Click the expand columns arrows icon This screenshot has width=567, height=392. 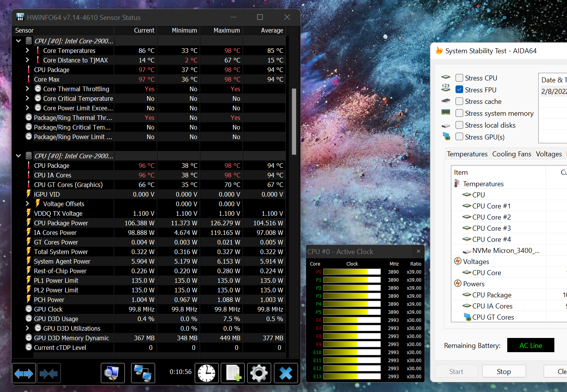click(24, 373)
